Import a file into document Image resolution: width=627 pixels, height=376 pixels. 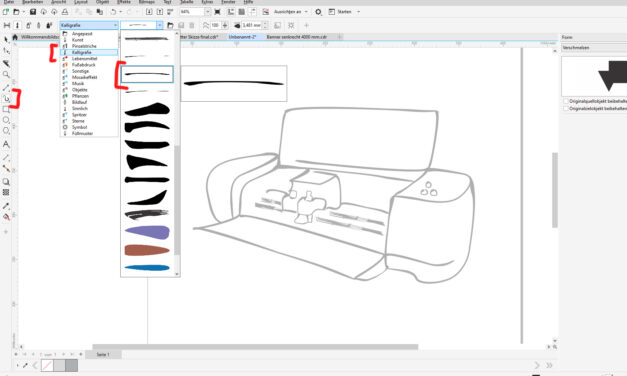click(149, 12)
